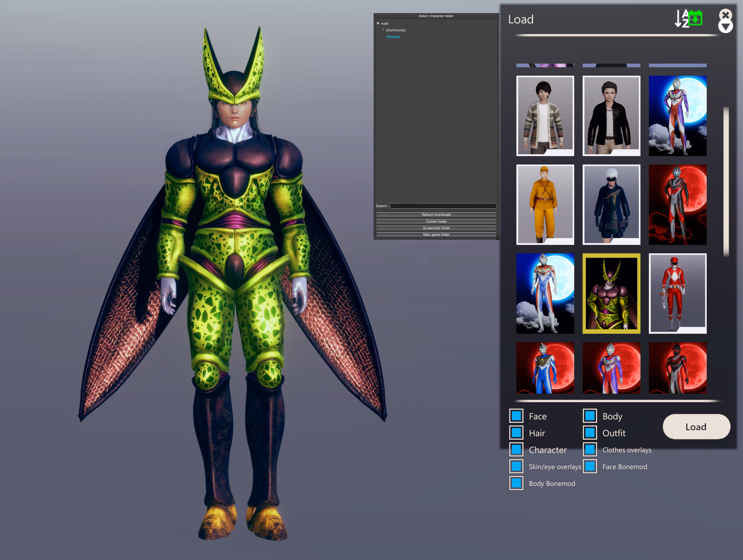Close the Load panel
Screen dimensions: 743x560
click(726, 14)
